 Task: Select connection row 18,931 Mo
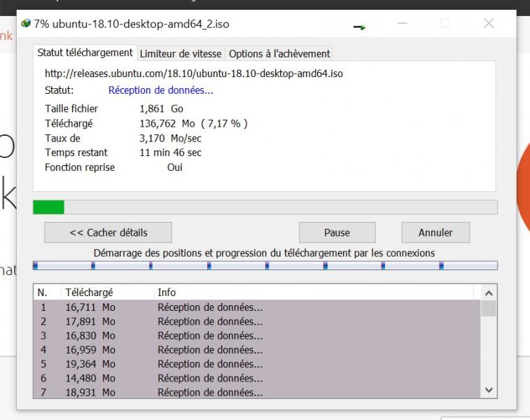coord(257,392)
